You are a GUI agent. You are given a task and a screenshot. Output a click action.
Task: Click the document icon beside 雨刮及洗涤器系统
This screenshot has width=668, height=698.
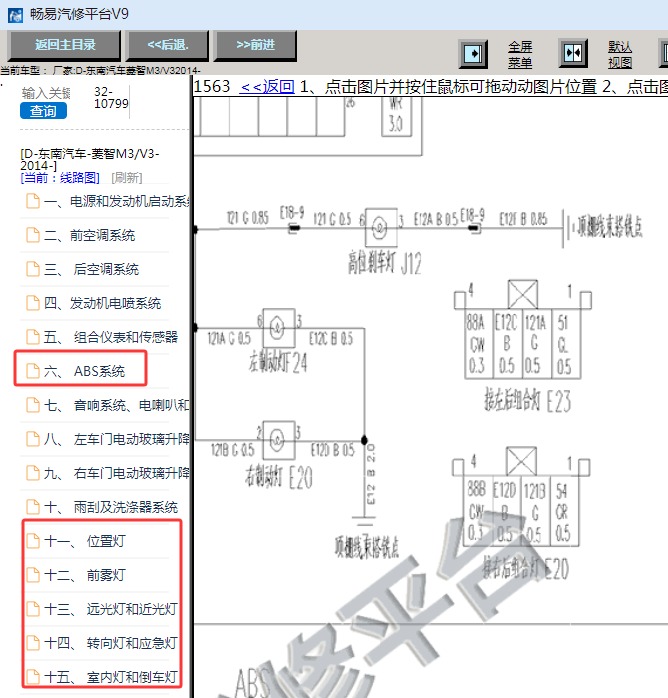click(32, 507)
